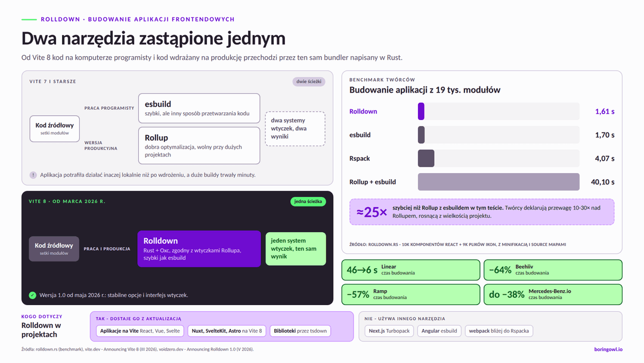Click the 'Rolldown w projektach' heading
This screenshot has height=363, width=644.
(41, 330)
